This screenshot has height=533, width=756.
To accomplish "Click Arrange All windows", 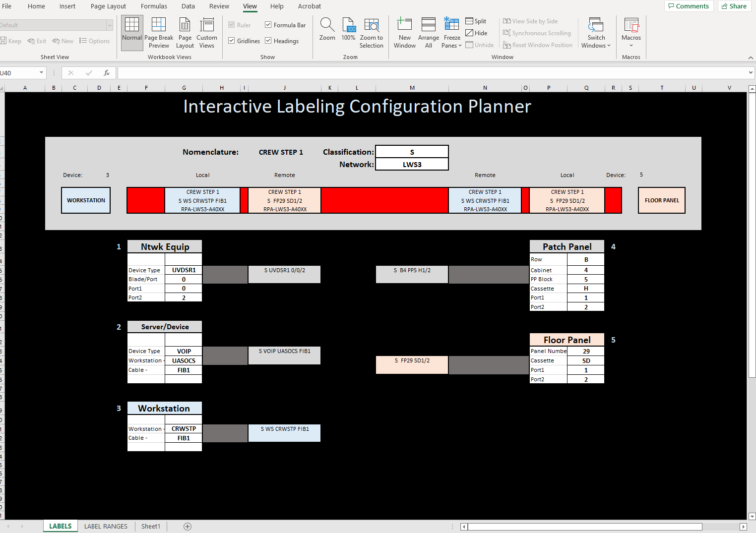I will click(428, 33).
